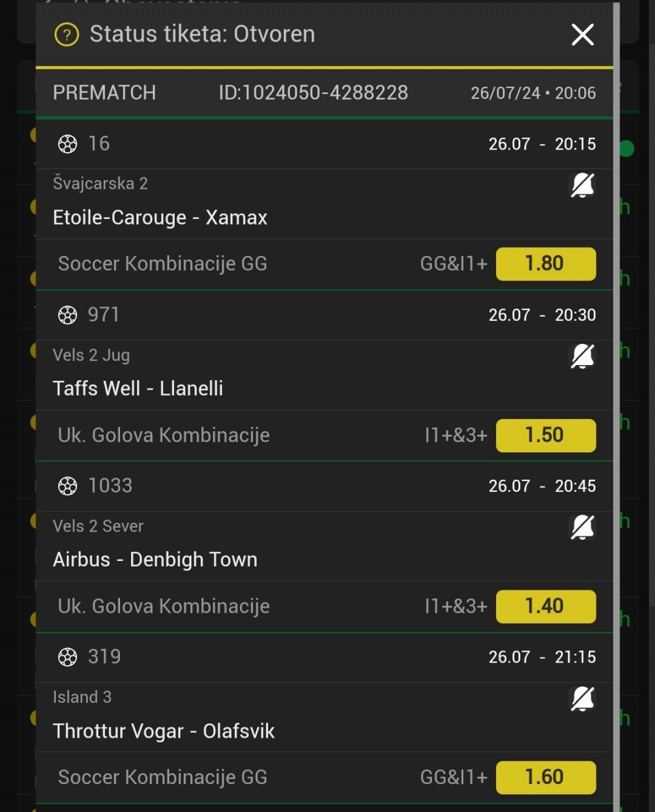
Task: Tap the 1.40 odds button
Action: pos(545,607)
